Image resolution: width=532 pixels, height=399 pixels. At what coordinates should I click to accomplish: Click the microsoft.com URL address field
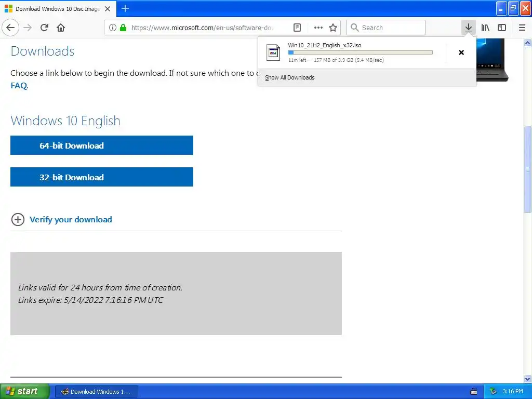coord(202,28)
